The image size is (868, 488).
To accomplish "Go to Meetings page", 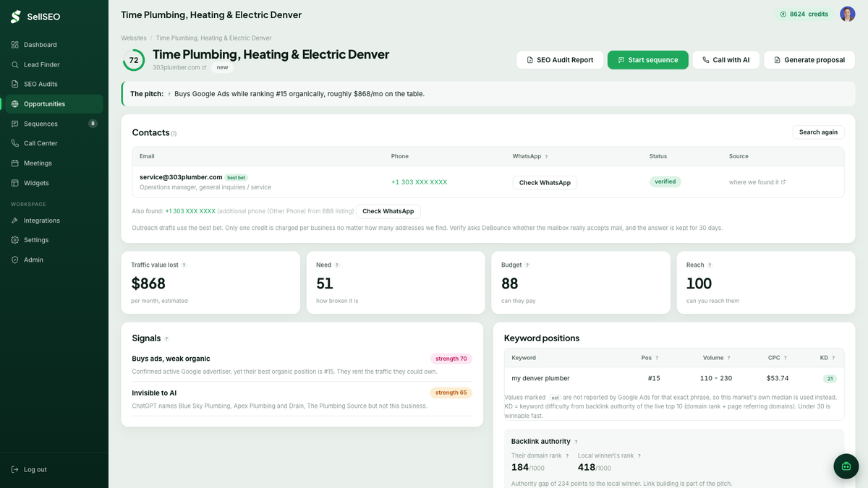I will 54,163.
